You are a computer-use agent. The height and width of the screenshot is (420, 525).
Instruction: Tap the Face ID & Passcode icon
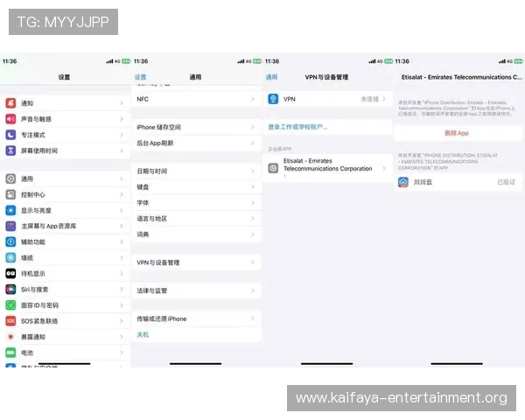(10, 304)
